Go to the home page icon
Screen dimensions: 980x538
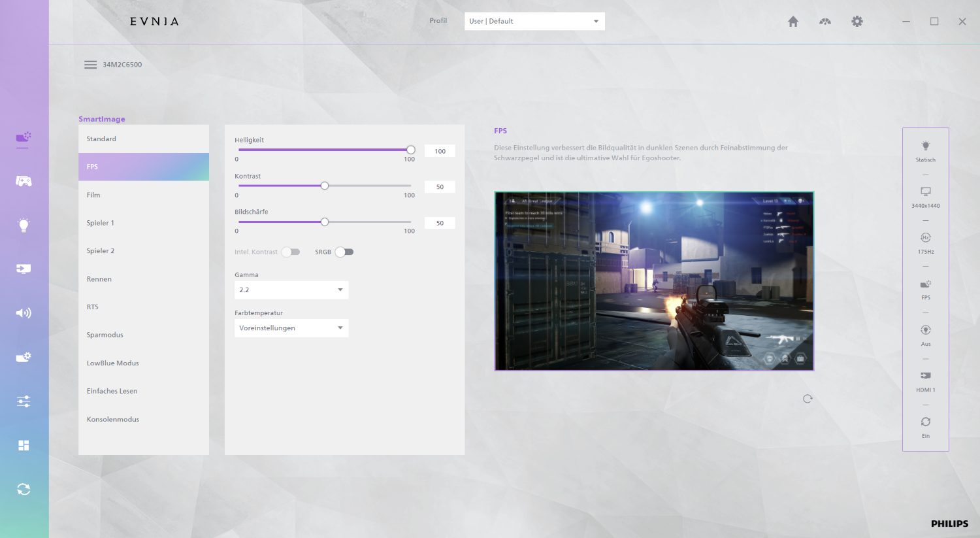[x=793, y=22]
